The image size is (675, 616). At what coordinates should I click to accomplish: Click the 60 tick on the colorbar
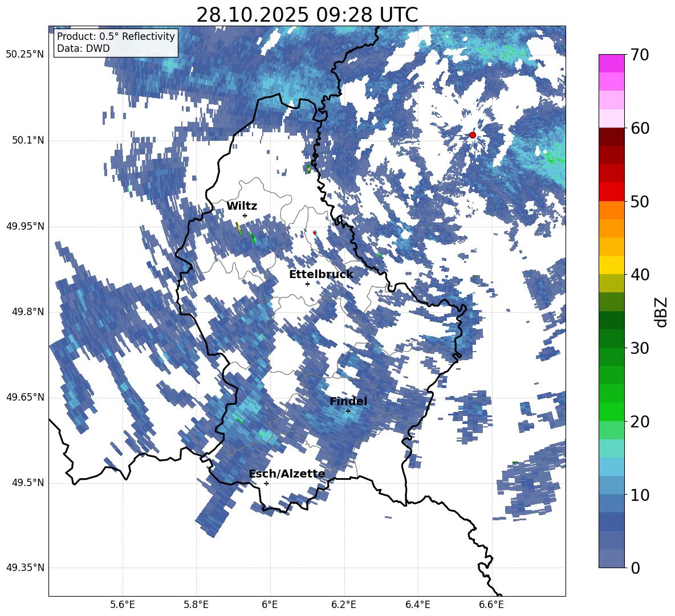(640, 128)
